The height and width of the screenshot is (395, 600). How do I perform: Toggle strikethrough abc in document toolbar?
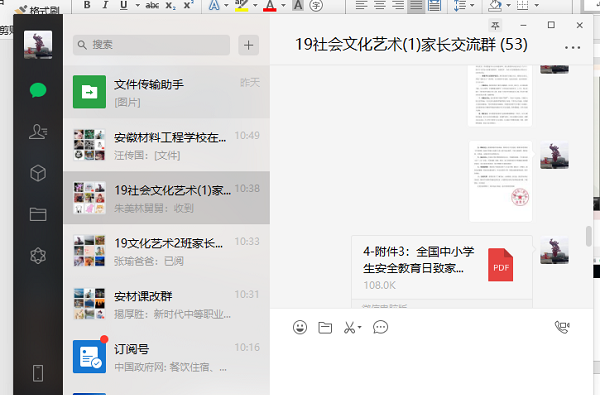tap(152, 5)
